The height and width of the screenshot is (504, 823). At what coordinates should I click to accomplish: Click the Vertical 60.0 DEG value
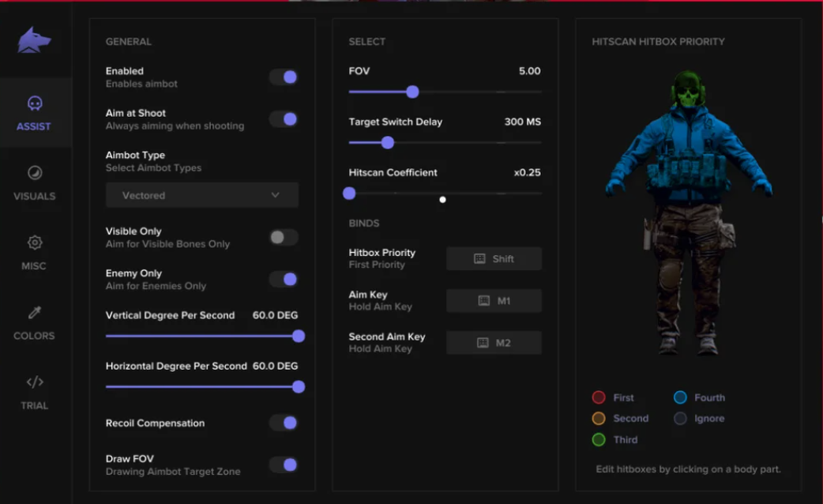click(275, 315)
